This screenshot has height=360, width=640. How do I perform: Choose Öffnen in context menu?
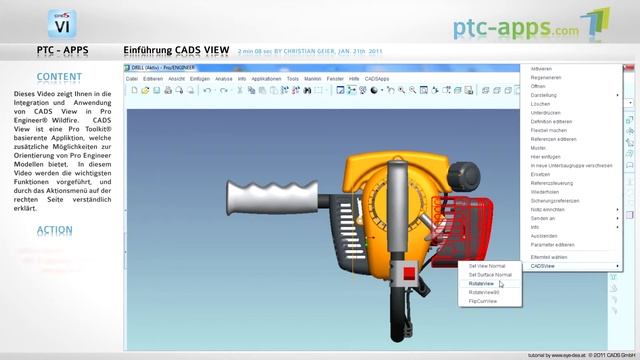tap(538, 87)
